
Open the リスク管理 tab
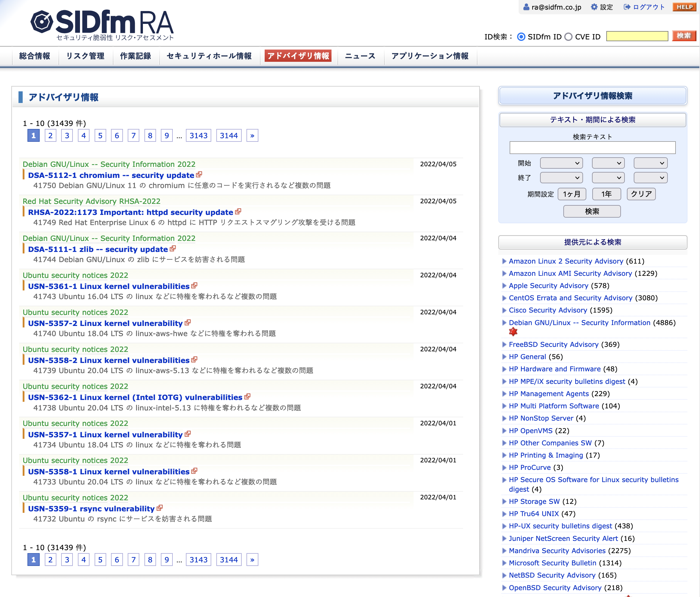point(85,56)
